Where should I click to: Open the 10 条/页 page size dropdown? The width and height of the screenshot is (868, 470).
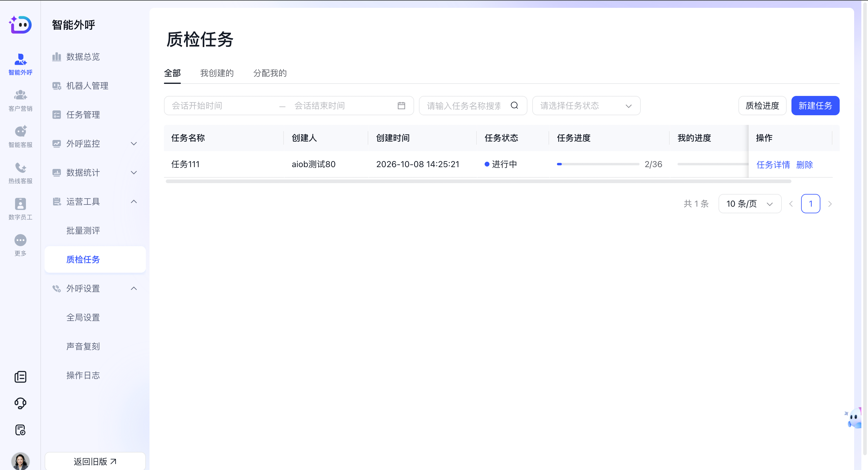click(x=750, y=204)
